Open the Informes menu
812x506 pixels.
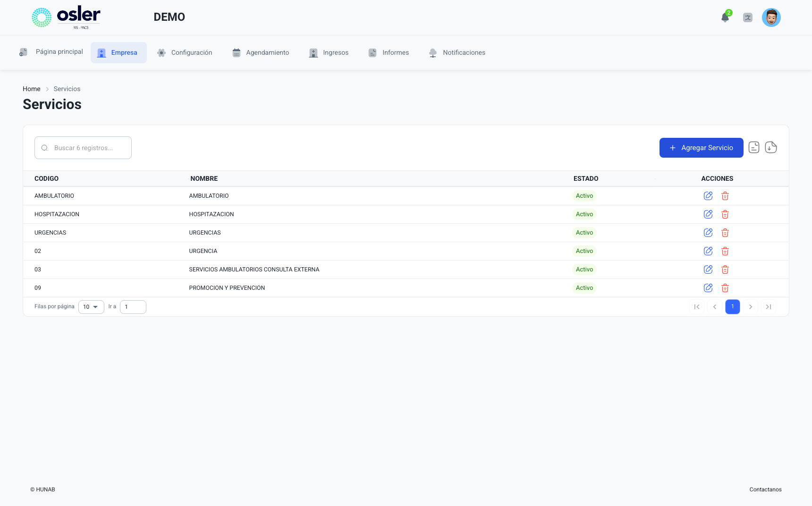point(389,52)
